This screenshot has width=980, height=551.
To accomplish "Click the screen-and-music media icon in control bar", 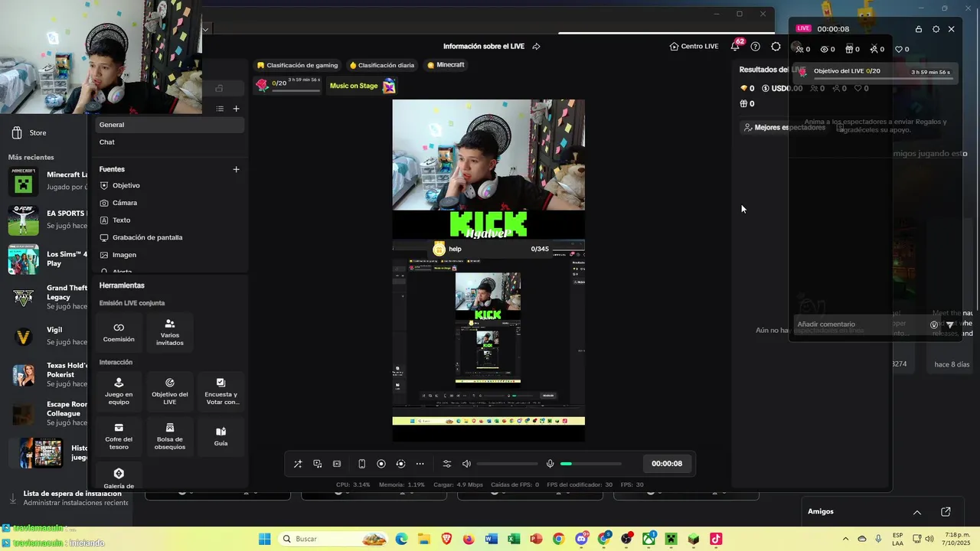I will click(318, 464).
